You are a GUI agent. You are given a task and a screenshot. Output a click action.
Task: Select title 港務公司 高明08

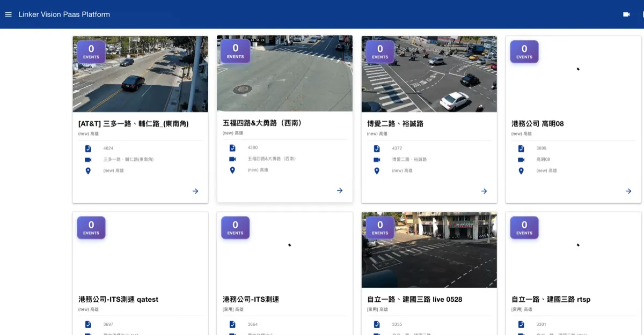click(x=538, y=124)
